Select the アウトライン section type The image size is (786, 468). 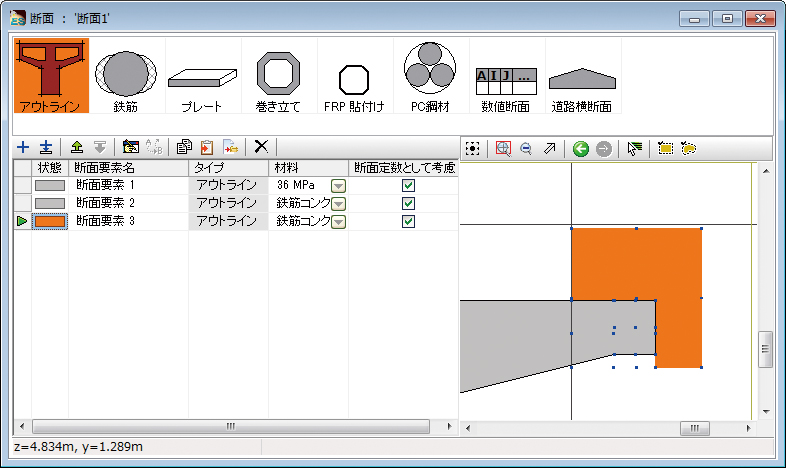click(x=52, y=76)
